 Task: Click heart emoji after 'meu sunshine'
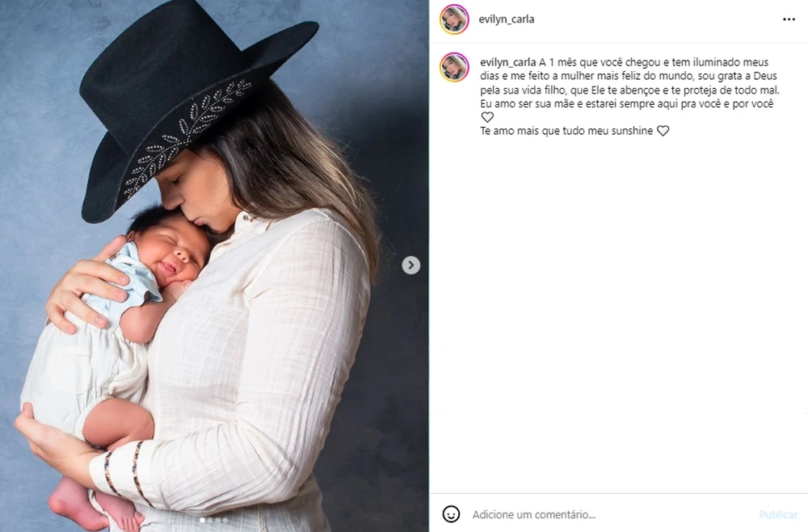click(663, 131)
